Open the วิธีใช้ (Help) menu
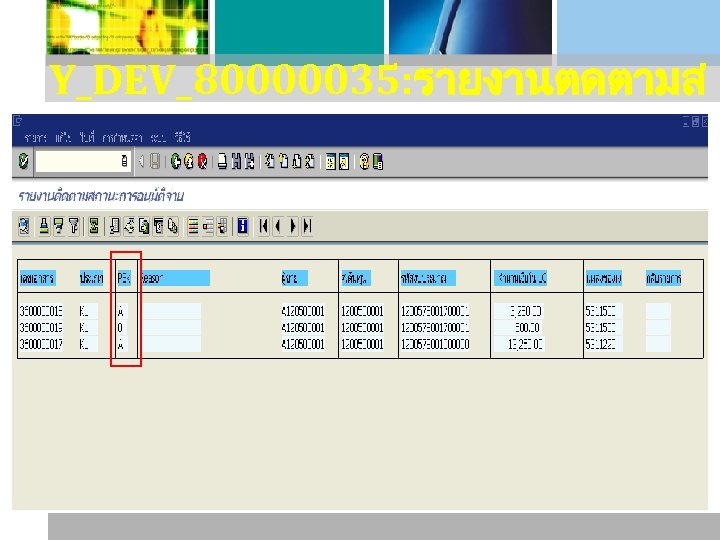 pyautogui.click(x=182, y=137)
